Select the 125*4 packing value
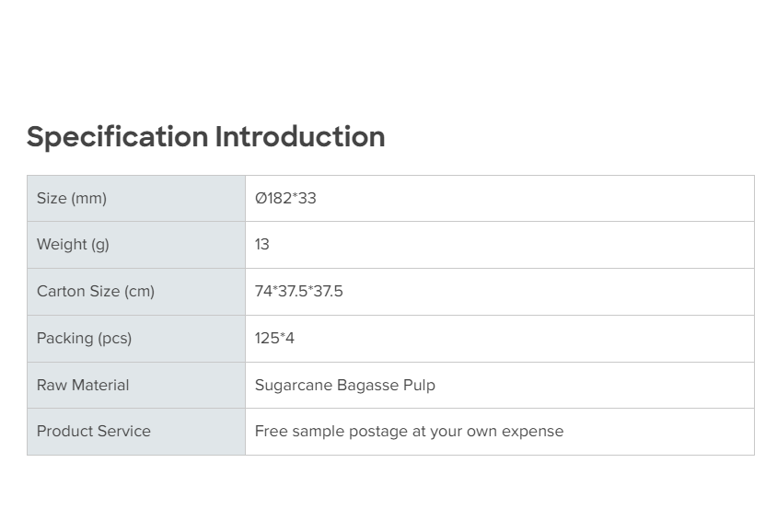Image resolution: width=777 pixels, height=532 pixels. pyautogui.click(x=274, y=338)
